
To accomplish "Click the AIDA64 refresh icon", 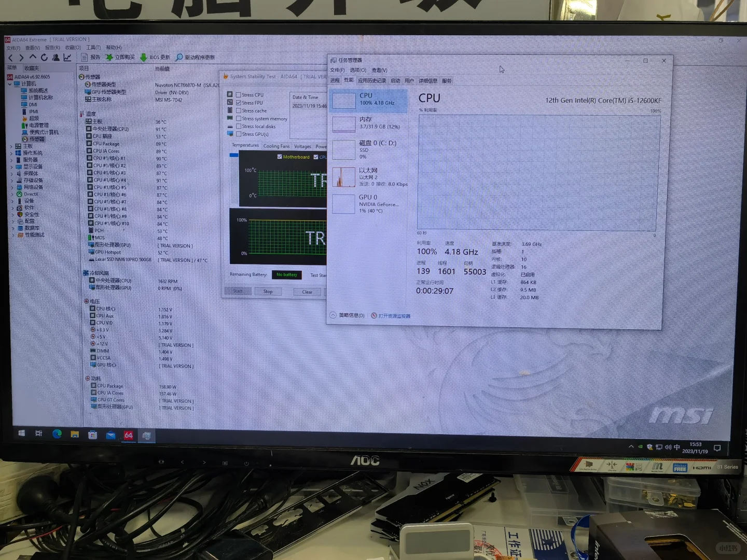I will point(44,58).
